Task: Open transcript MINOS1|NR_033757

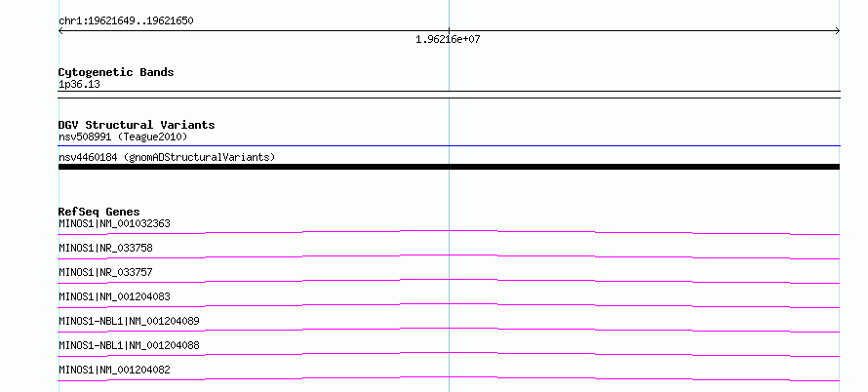Action: (x=105, y=272)
